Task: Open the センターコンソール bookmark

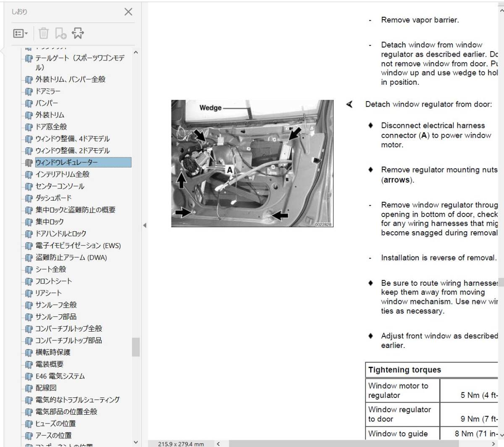Action: (x=60, y=186)
